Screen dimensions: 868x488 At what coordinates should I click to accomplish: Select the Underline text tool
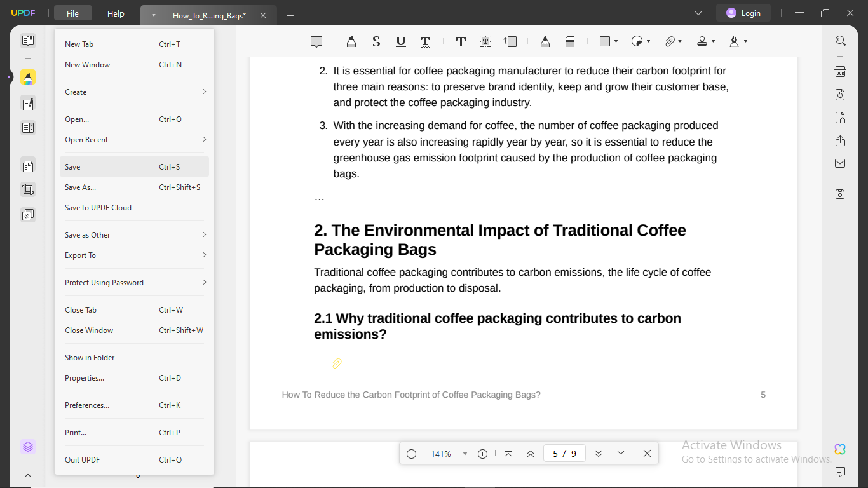pyautogui.click(x=400, y=41)
